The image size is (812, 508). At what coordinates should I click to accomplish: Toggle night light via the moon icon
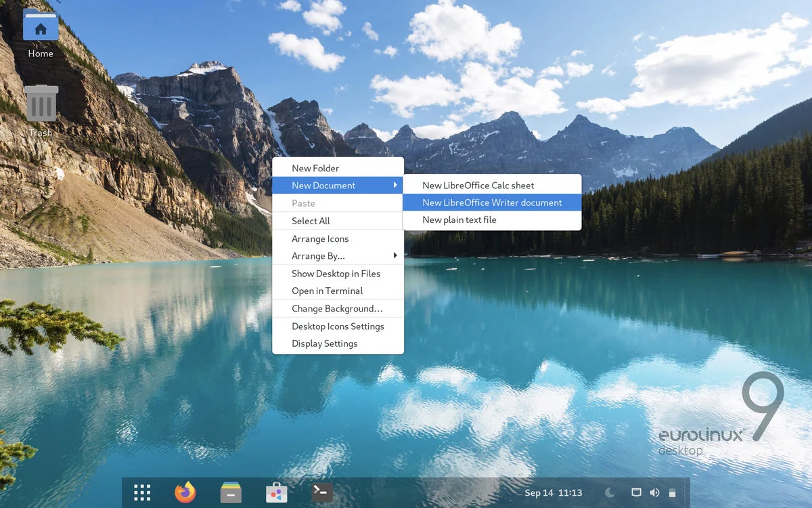pos(610,492)
